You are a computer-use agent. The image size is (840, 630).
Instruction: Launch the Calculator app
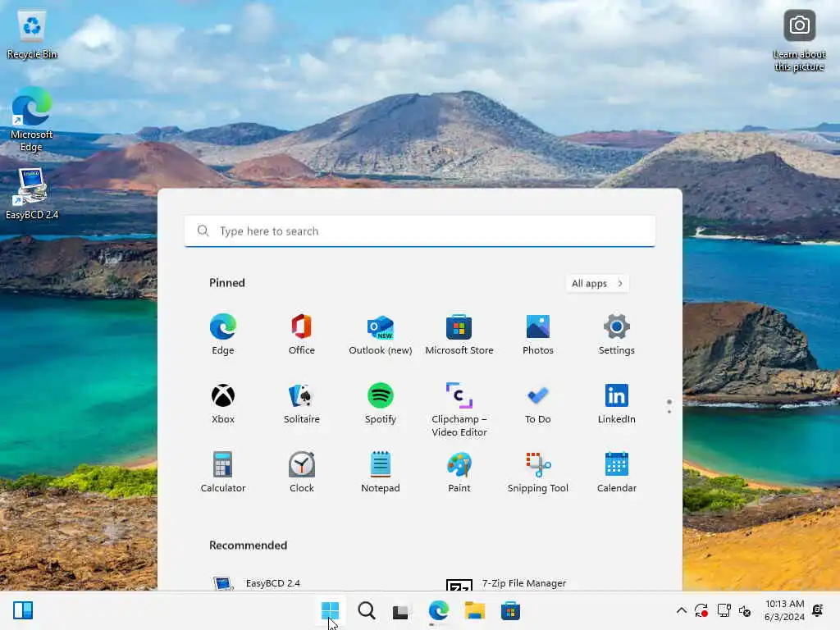(x=223, y=472)
